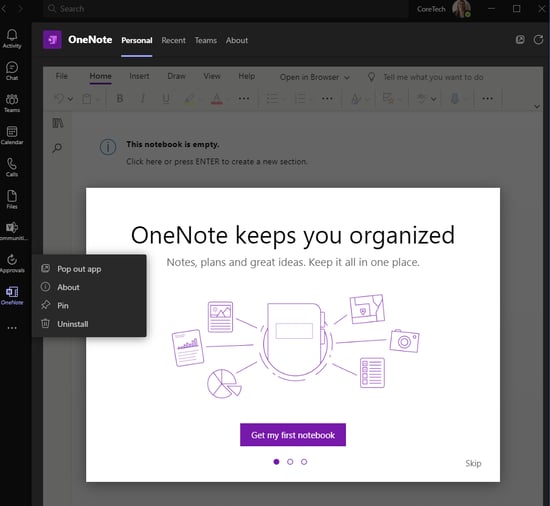The image size is (550, 506).
Task: Apply a bulleted list
Action: [272, 99]
